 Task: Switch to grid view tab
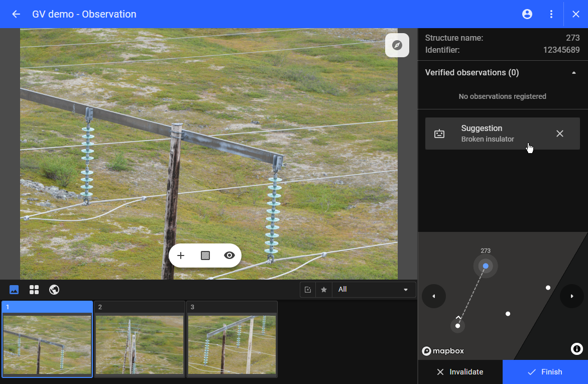click(x=34, y=290)
